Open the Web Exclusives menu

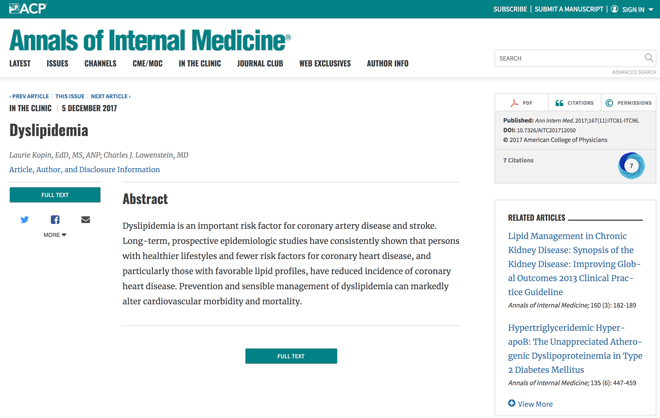pos(325,63)
